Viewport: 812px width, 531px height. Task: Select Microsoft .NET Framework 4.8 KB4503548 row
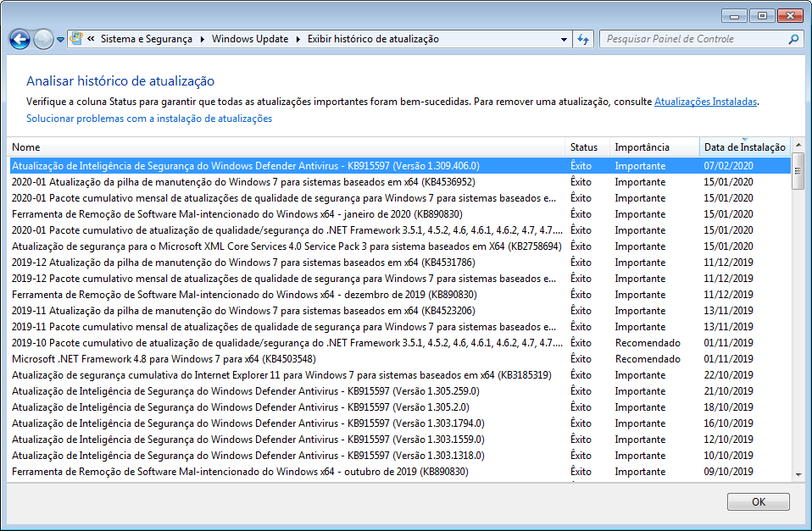coord(400,359)
